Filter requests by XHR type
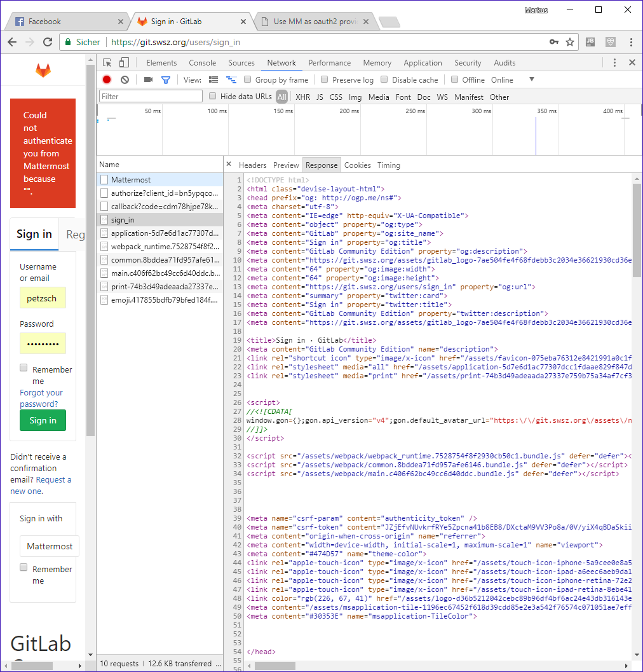The width and height of the screenshot is (643, 672). tap(303, 97)
